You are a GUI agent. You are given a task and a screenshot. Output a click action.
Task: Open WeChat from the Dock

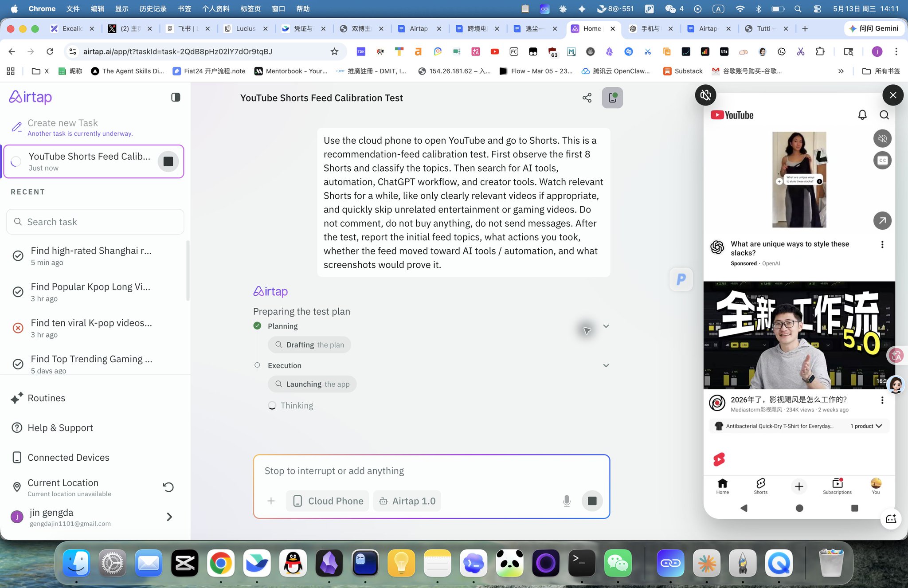[x=618, y=563]
